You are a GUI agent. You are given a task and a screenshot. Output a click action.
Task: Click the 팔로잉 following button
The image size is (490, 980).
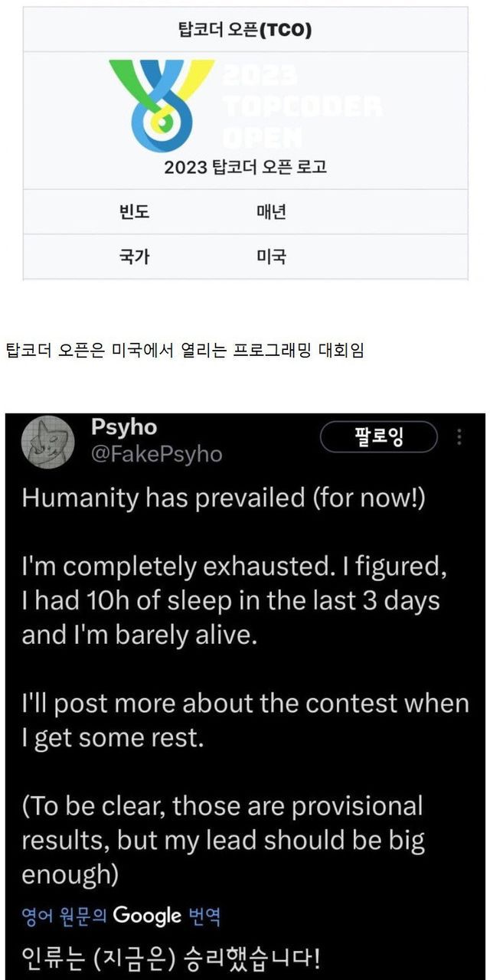click(380, 437)
